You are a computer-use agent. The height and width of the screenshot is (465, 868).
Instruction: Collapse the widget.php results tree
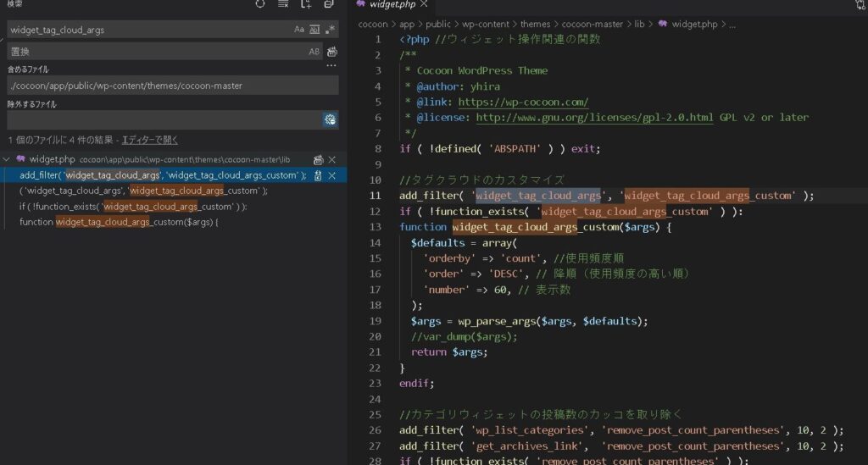click(x=8, y=159)
